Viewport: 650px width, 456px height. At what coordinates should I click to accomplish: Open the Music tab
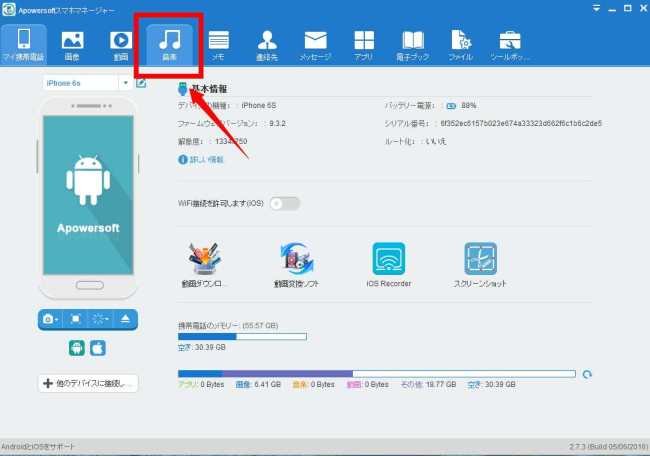click(x=169, y=44)
